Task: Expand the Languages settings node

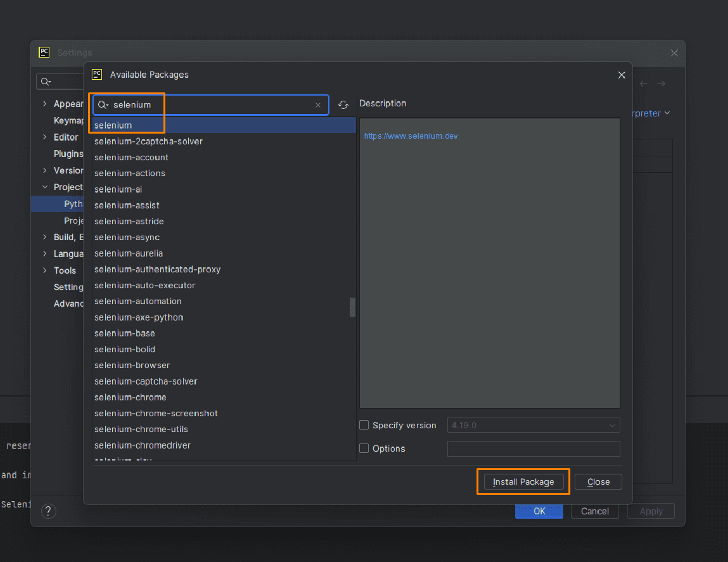Action: (x=45, y=254)
